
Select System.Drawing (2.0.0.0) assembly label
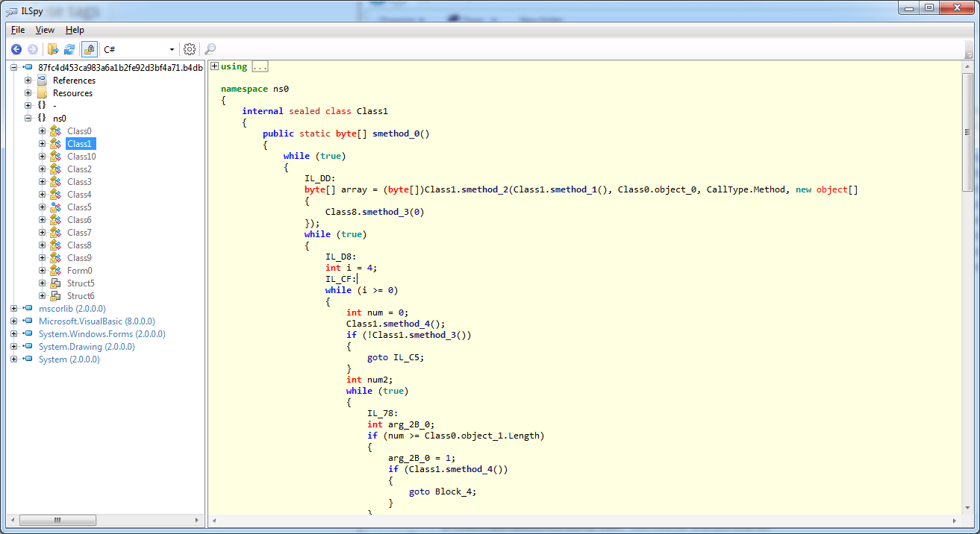87,347
